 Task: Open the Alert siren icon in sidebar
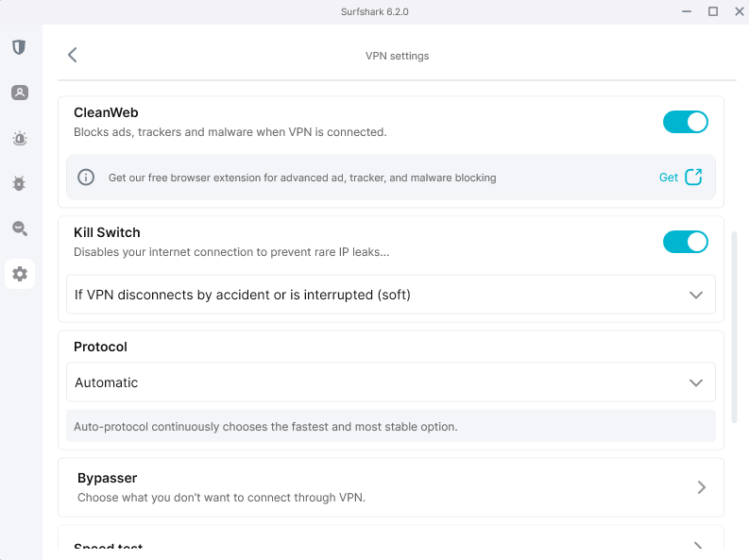click(19, 139)
